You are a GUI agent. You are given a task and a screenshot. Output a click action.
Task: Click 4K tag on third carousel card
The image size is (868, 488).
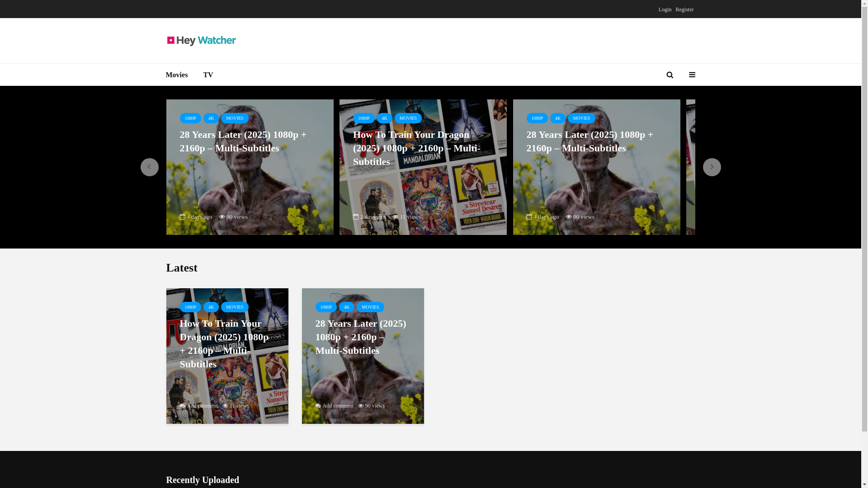(x=558, y=118)
